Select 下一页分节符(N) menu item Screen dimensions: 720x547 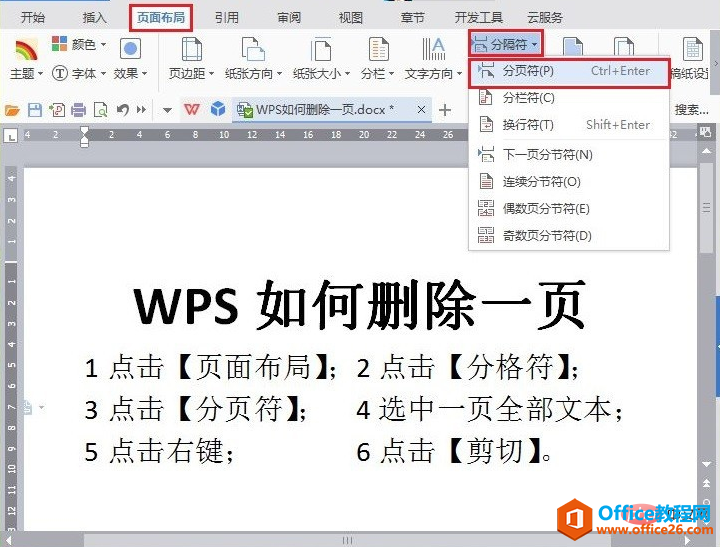[x=569, y=155]
